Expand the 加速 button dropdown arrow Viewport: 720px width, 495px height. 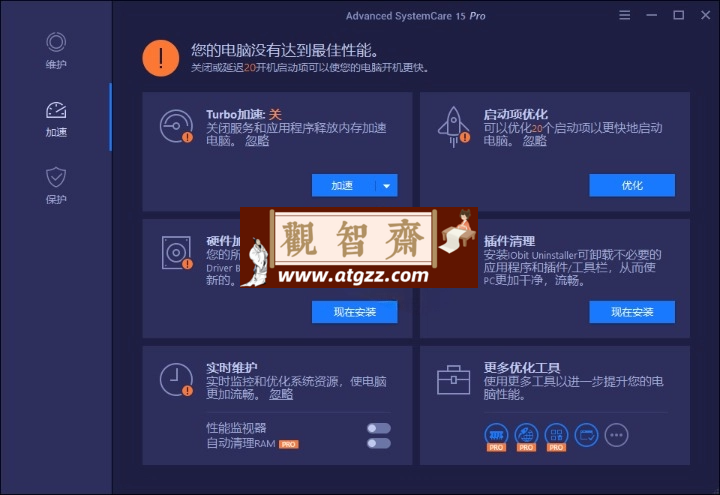(x=387, y=186)
